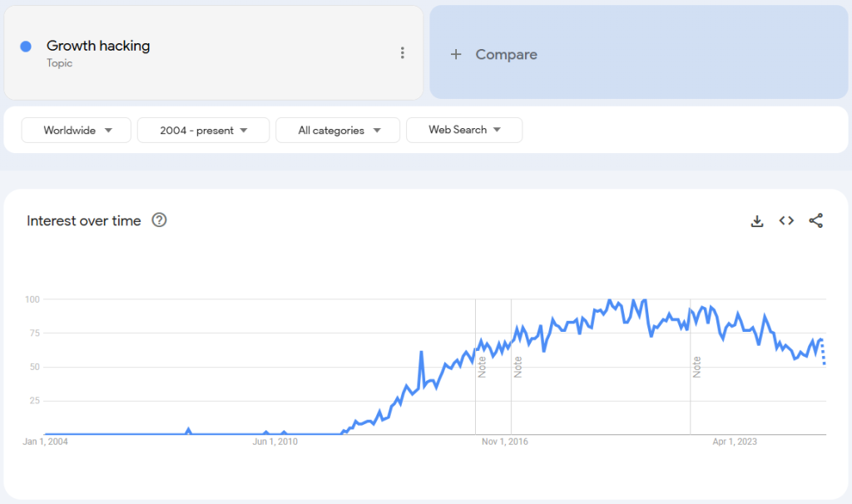The image size is (852, 504).
Task: Edit the Growth hacking search term
Action: tap(98, 47)
